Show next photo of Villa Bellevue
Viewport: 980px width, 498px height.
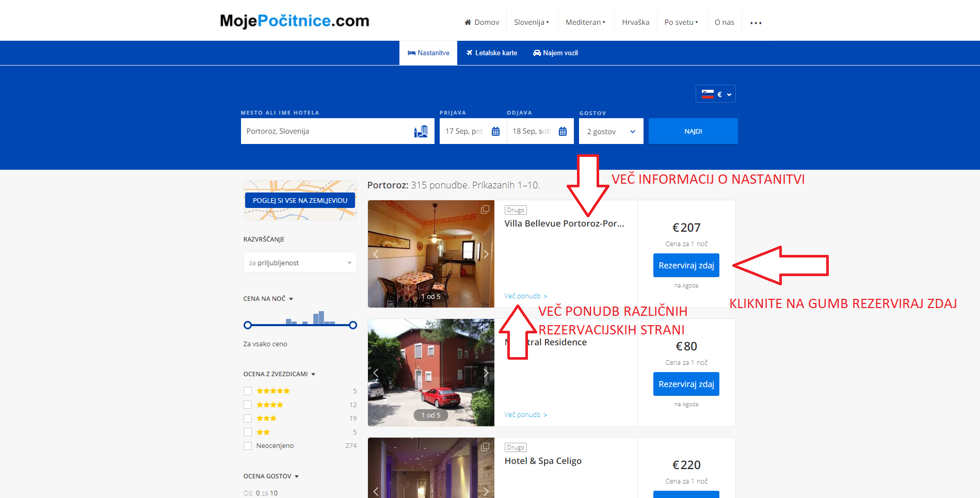486,254
